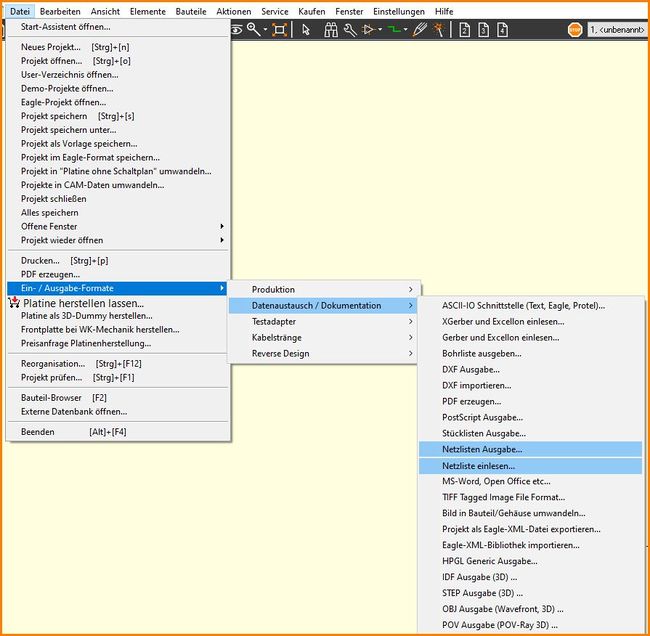Click the green signal track icon
This screenshot has height=636, width=650.
pyautogui.click(x=394, y=30)
